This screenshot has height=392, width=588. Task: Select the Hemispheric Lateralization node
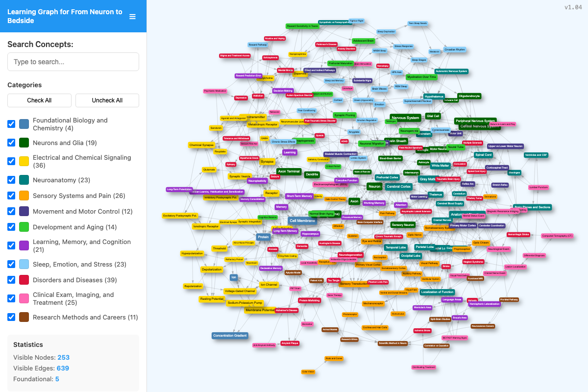[x=485, y=304]
